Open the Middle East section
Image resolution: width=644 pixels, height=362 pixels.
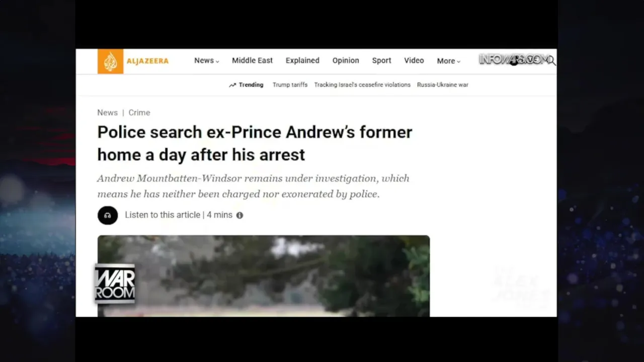[x=252, y=60]
